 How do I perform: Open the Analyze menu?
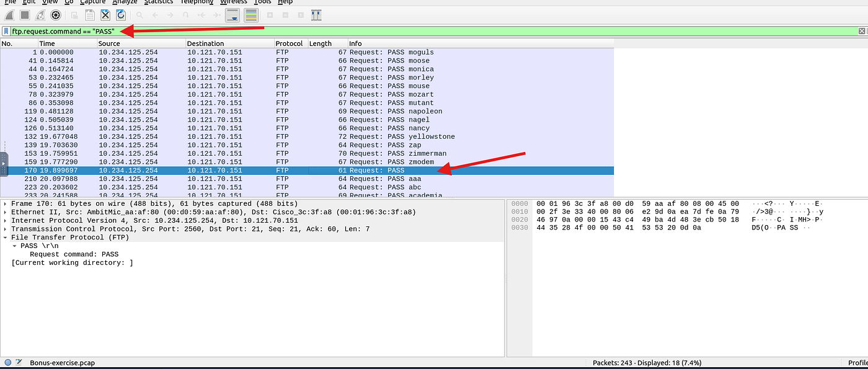pyautogui.click(x=125, y=2)
